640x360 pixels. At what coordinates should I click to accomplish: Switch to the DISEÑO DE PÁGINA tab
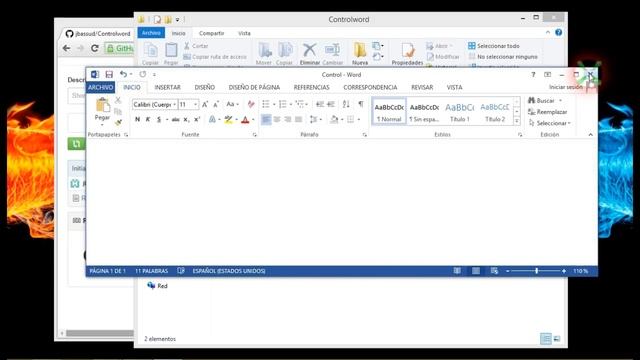click(254, 87)
